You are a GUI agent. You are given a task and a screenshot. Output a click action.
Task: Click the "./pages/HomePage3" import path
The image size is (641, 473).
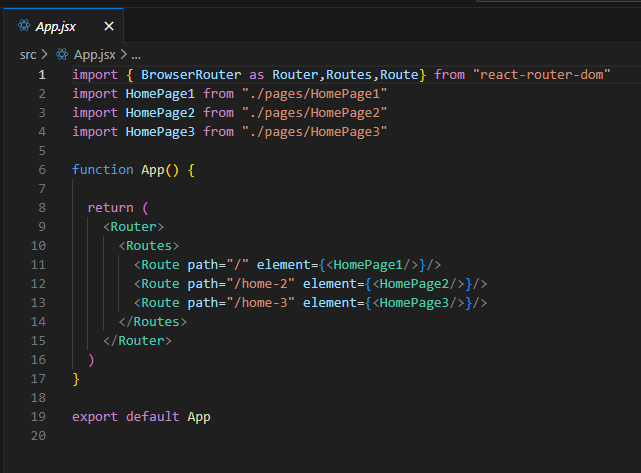tap(314, 132)
